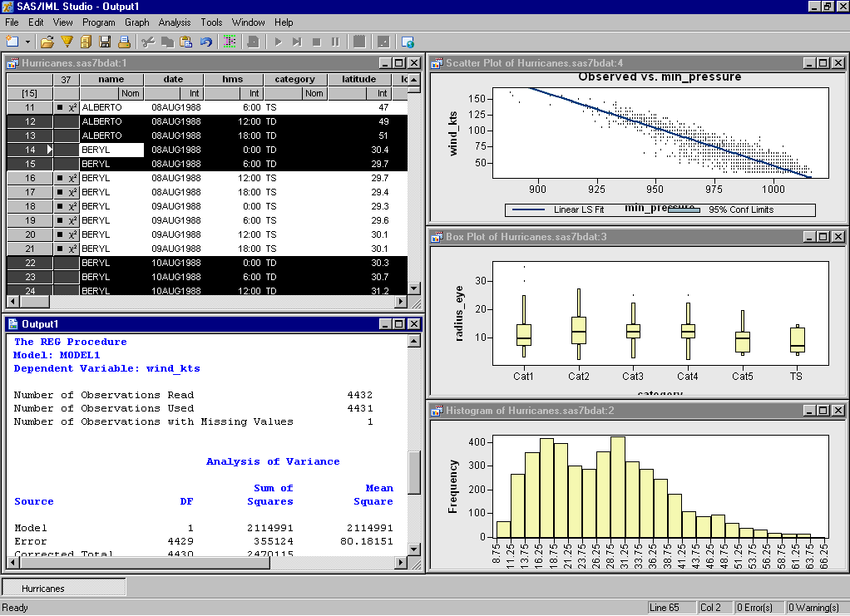The image size is (850, 616).
Task: Click the BERYL name cell in row 14
Action: (111, 150)
